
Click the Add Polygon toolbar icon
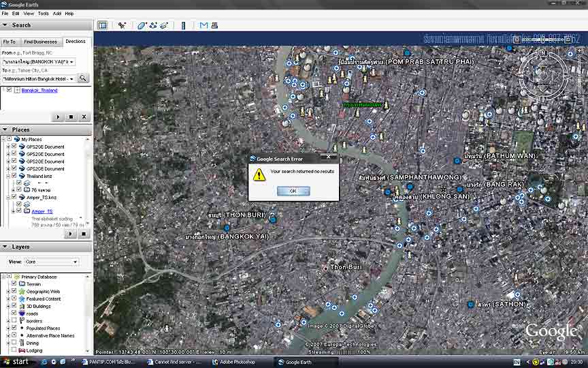pyautogui.click(x=142, y=25)
